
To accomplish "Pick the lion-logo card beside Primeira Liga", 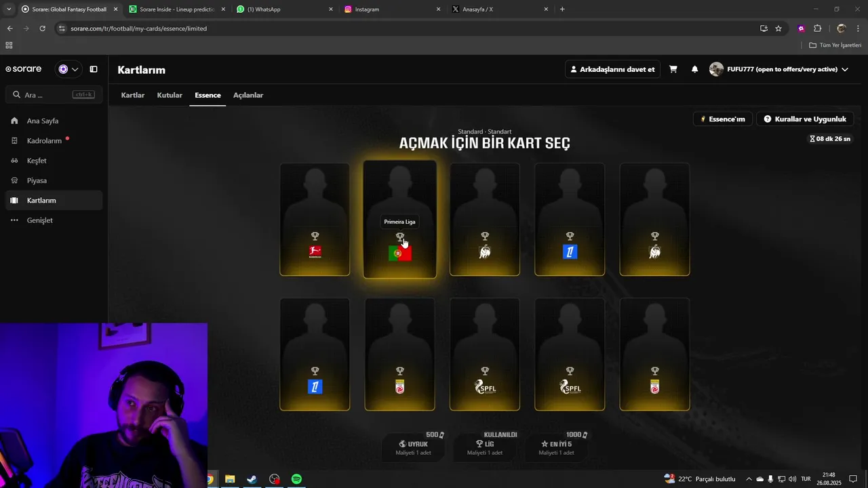I will coord(485,220).
